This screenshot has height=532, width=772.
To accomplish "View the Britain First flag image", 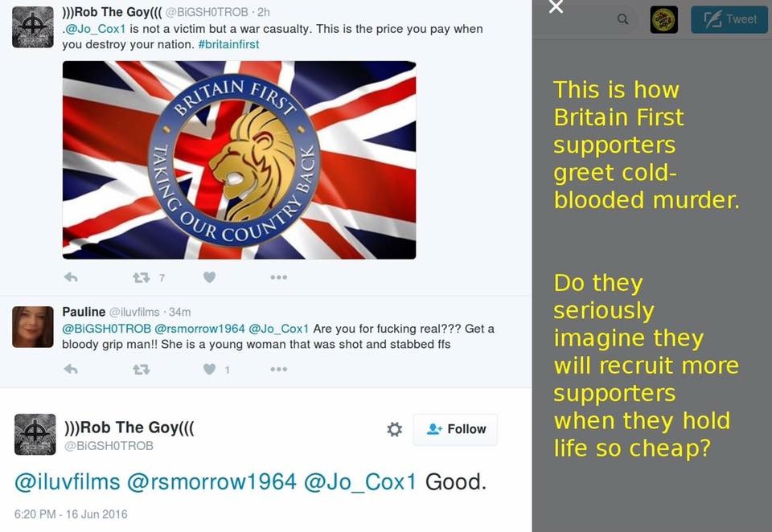I will (240, 160).
